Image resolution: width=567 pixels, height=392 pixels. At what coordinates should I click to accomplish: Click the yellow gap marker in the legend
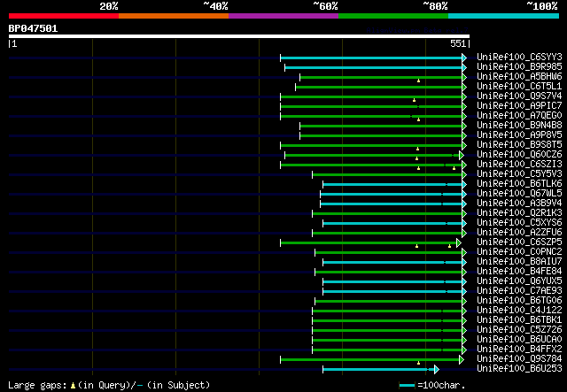[73, 386]
